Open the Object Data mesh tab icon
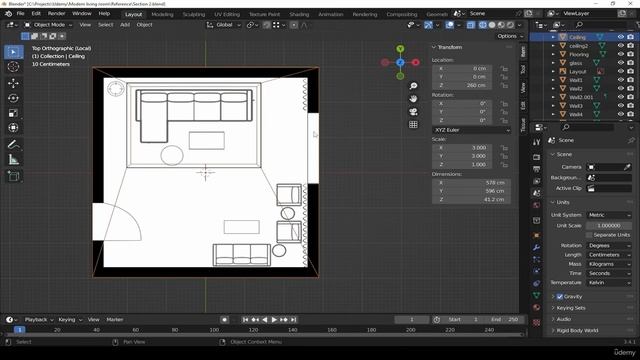 [536, 295]
